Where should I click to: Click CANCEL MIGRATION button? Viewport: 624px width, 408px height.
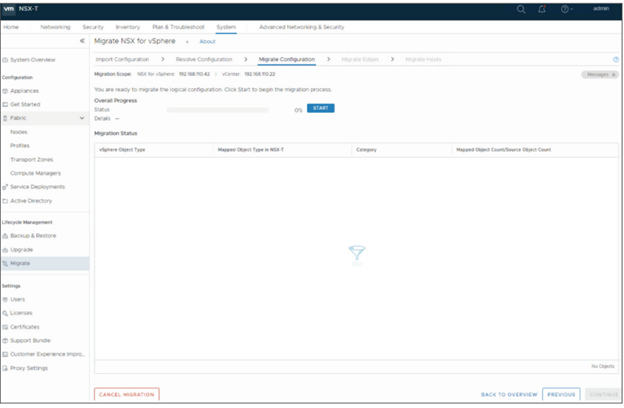pyautogui.click(x=127, y=394)
